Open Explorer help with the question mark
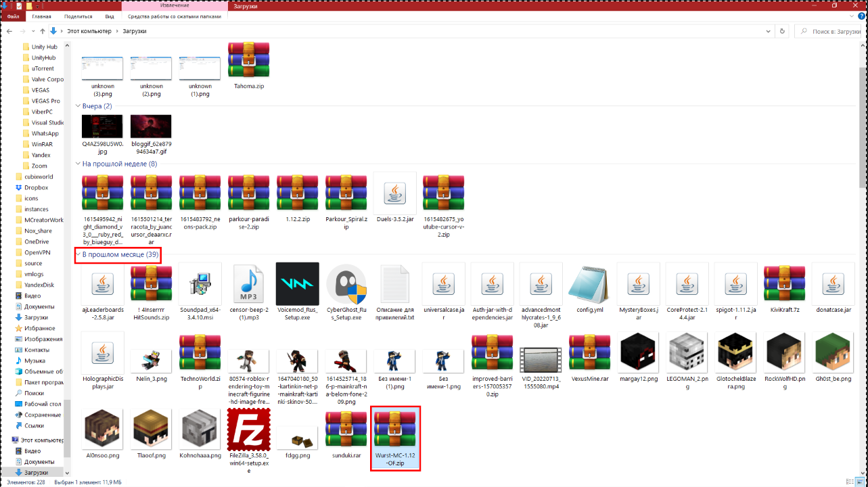 861,16
